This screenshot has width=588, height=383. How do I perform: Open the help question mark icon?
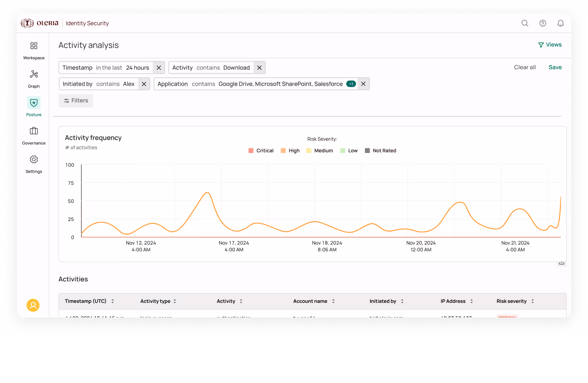pyautogui.click(x=543, y=23)
